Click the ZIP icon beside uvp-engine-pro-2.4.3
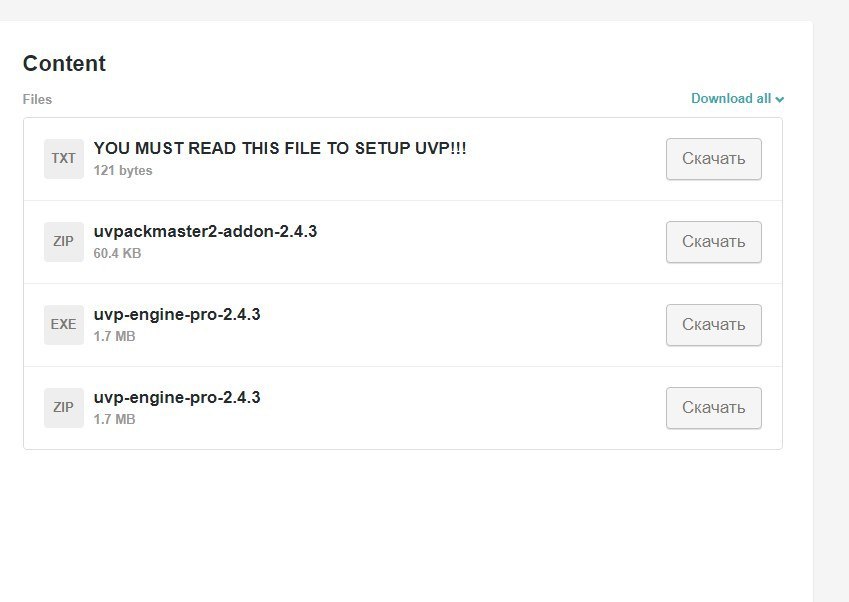Screen dimensions: 849x602 63,408
